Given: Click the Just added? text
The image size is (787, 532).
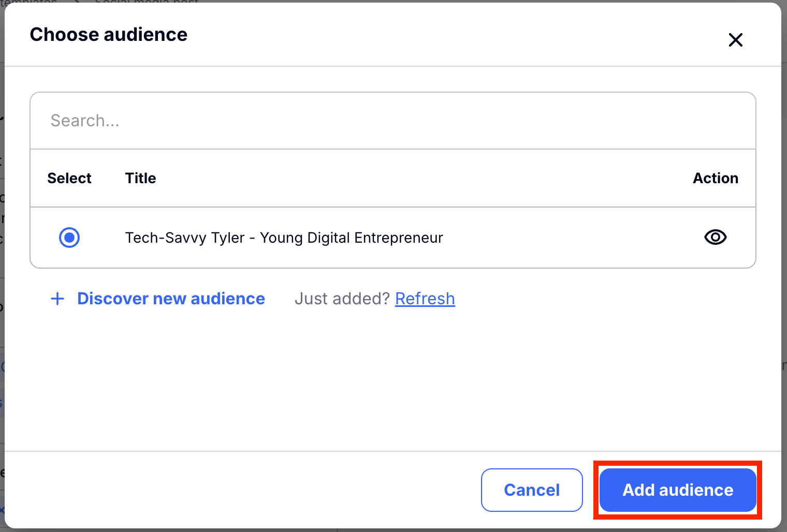Looking at the screenshot, I should 342,299.
